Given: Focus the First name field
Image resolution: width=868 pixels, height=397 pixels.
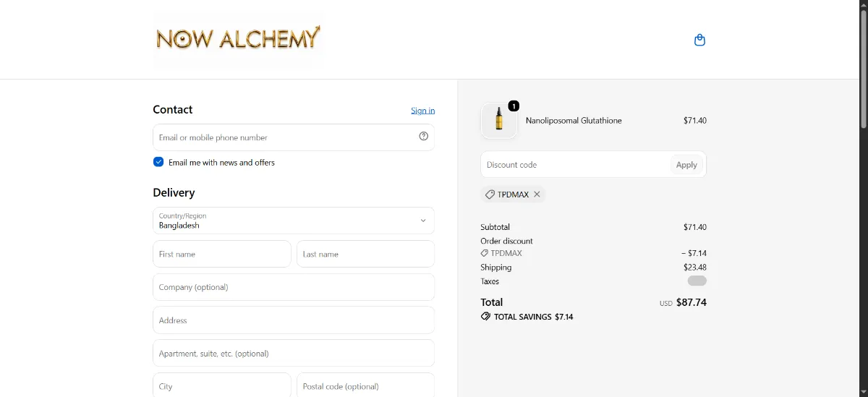Looking at the screenshot, I should (x=222, y=254).
